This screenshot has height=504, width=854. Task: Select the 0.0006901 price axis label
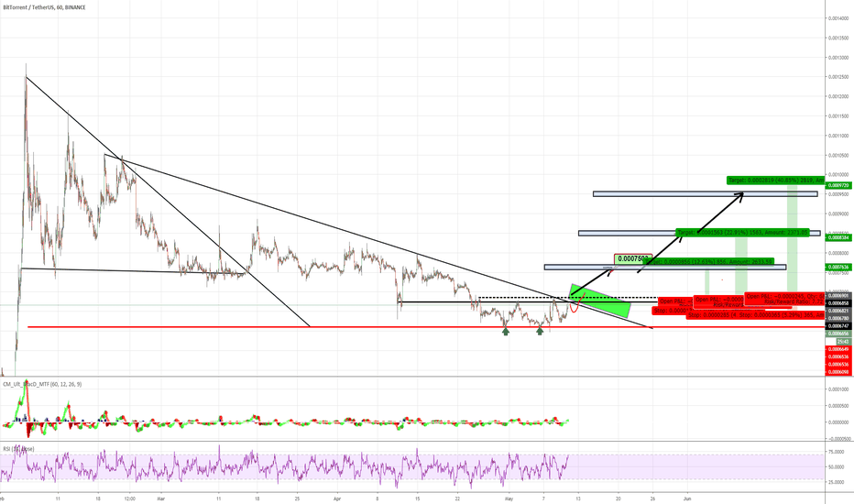coord(838,296)
